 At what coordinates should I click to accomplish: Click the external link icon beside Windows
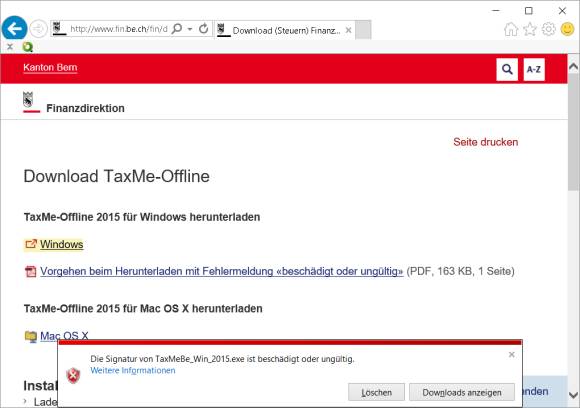[x=31, y=245]
